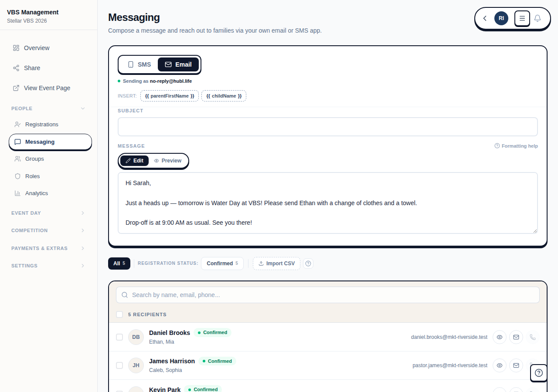
Task: Click the back chevron beside the RI avatar
Action: coord(484,18)
